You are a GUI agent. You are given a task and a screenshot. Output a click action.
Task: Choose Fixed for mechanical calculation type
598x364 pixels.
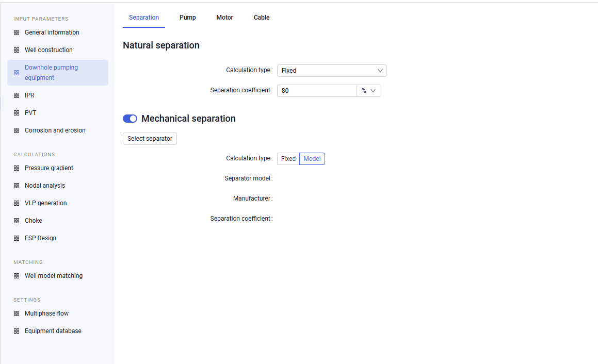pyautogui.click(x=288, y=159)
